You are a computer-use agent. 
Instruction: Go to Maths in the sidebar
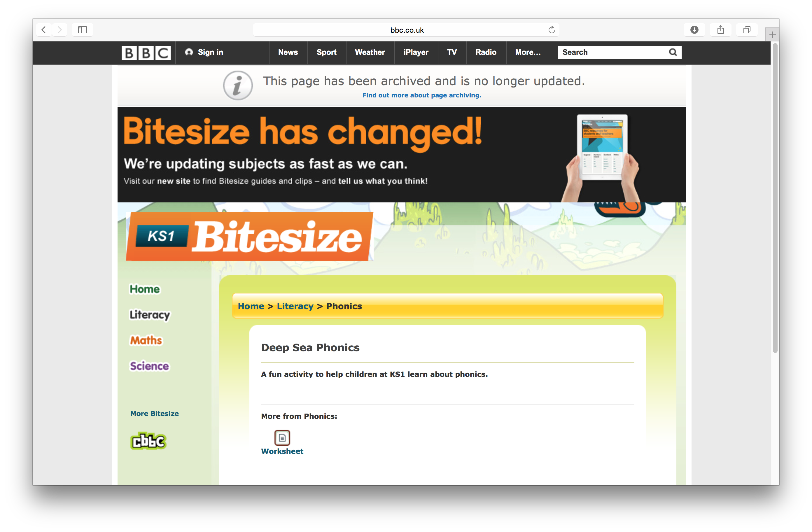(x=146, y=340)
